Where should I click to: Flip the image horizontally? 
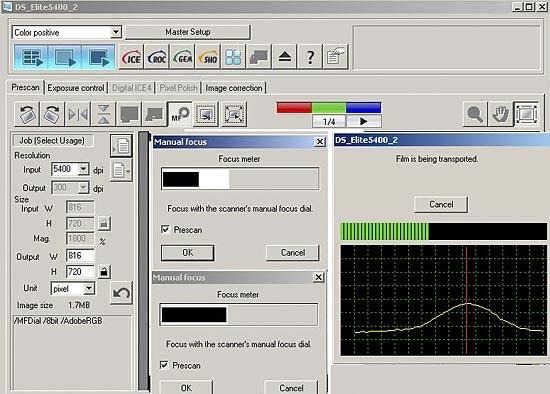78,114
